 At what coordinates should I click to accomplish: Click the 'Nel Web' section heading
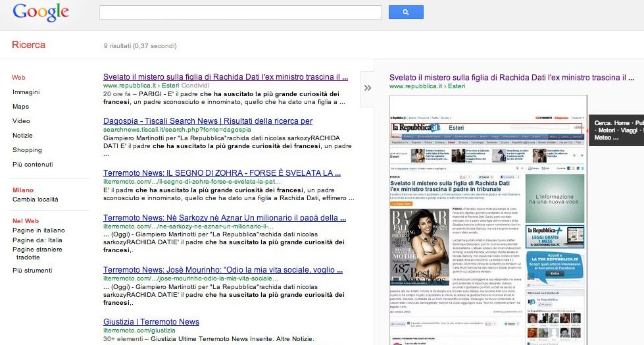[26, 221]
